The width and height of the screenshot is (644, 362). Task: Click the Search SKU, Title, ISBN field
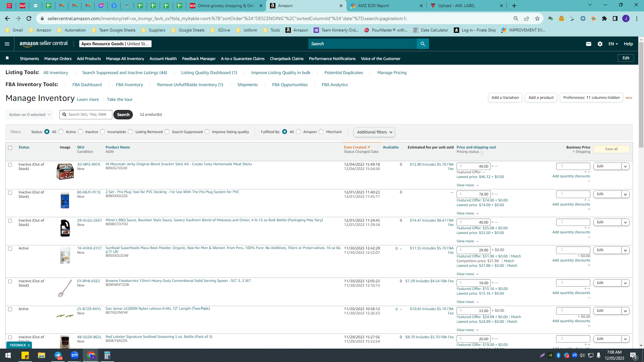(86, 115)
